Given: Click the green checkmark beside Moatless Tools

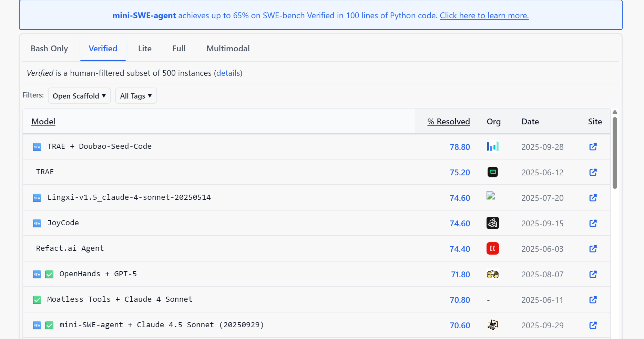Looking at the screenshot, I should [x=37, y=300].
